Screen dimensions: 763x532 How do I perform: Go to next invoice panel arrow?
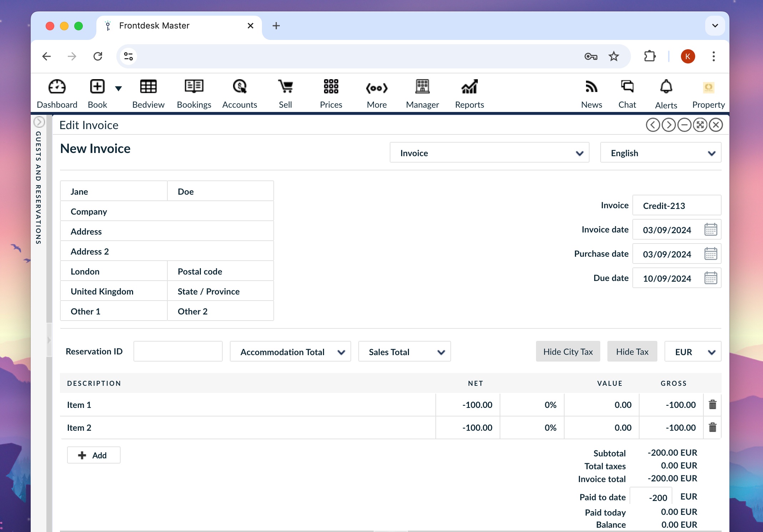[x=669, y=125]
